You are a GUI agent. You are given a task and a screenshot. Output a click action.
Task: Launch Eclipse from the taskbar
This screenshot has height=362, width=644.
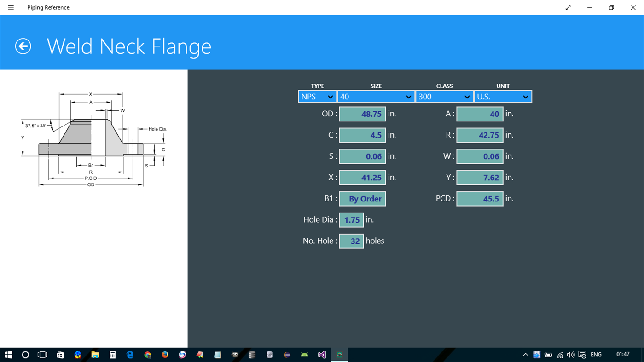[x=287, y=355]
